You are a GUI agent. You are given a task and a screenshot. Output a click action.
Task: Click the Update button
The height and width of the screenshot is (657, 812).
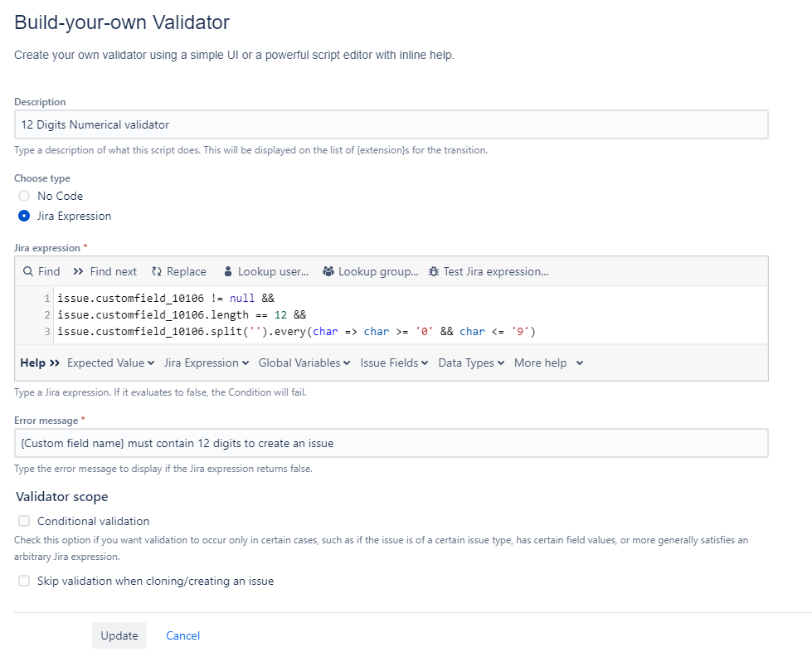[119, 635]
